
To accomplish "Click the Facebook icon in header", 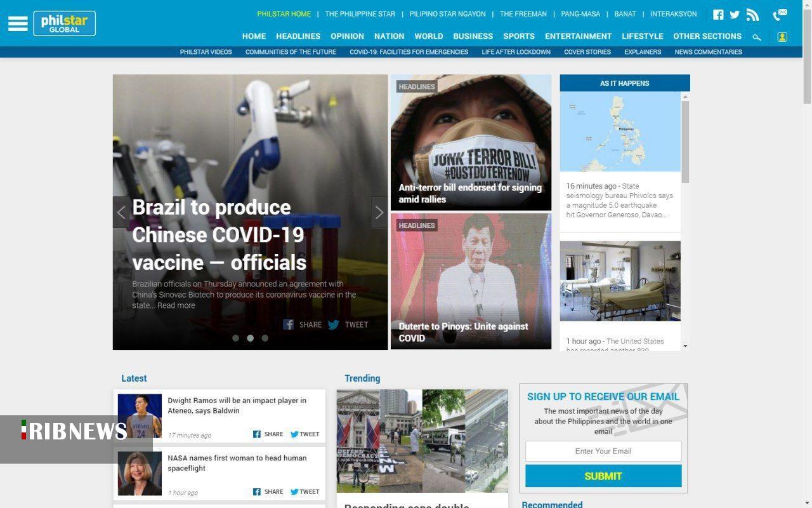I will (718, 15).
